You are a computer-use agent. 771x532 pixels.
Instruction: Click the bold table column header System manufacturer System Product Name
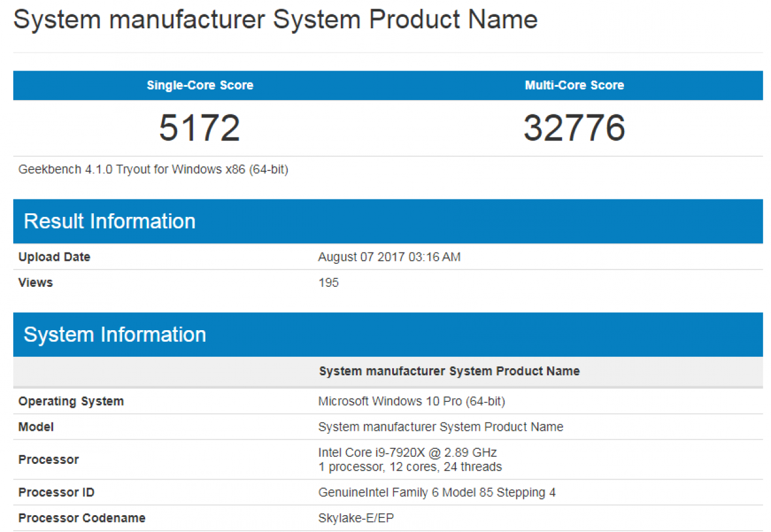point(449,371)
